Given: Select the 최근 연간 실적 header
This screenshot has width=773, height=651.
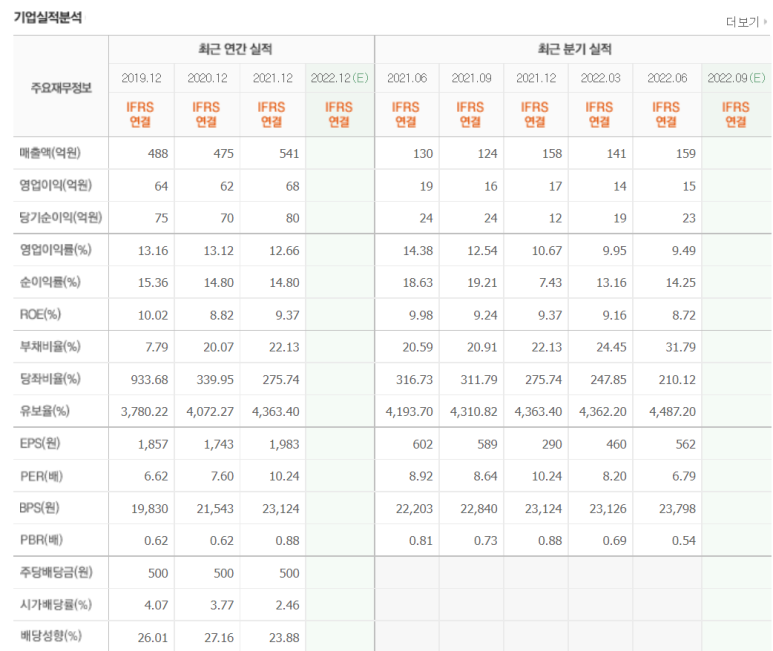Looking at the screenshot, I should coord(235,49).
